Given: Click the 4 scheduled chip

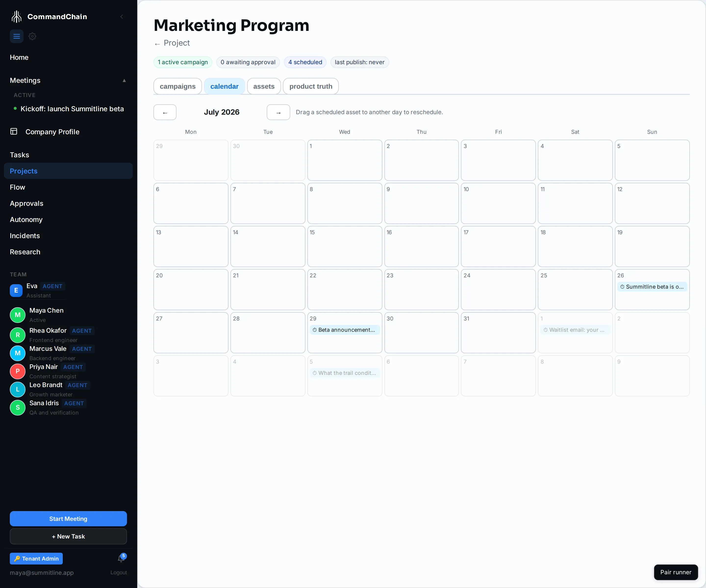Looking at the screenshot, I should (305, 62).
